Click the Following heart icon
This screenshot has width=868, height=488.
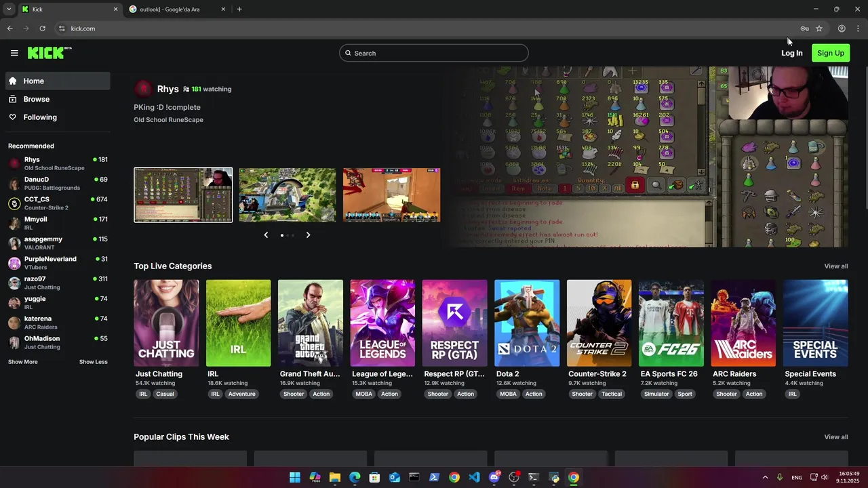pos(12,117)
